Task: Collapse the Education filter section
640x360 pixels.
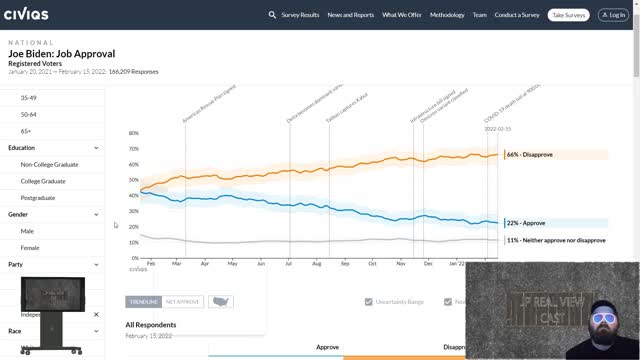Action: pyautogui.click(x=96, y=148)
